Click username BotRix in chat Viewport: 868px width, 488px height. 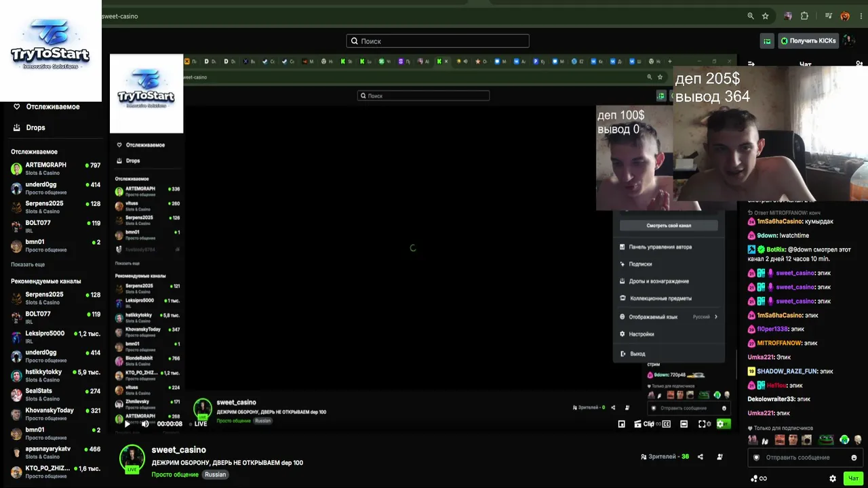(x=776, y=249)
